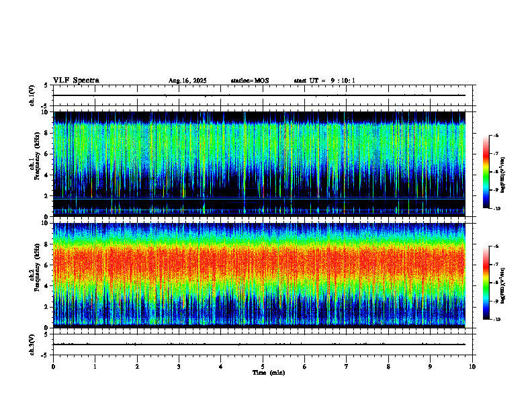Click time axis tick label "6"
This screenshot has width=532, height=411.
tap(305, 367)
